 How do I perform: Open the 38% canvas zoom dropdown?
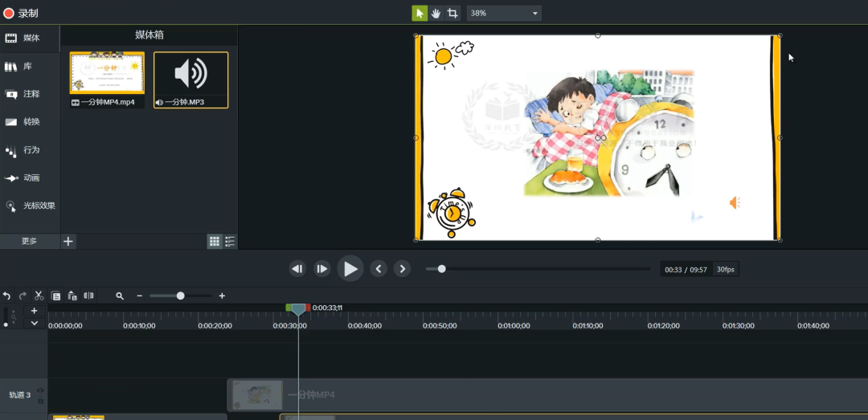[504, 14]
